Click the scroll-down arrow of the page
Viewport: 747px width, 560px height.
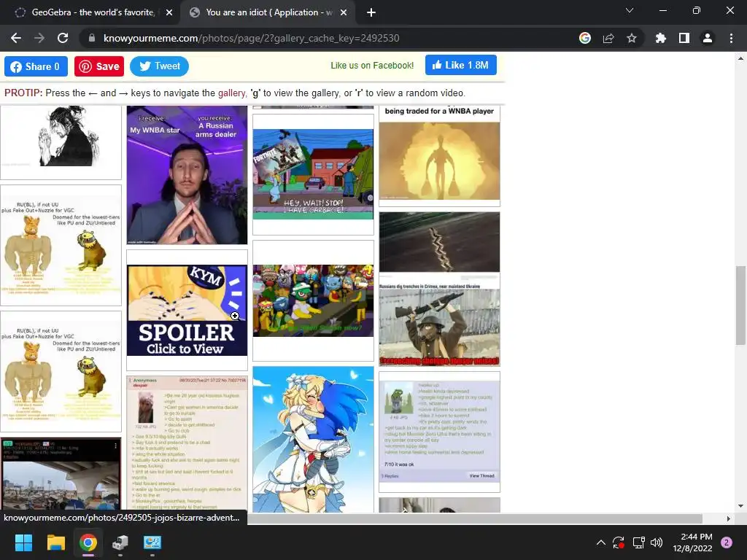[740, 506]
